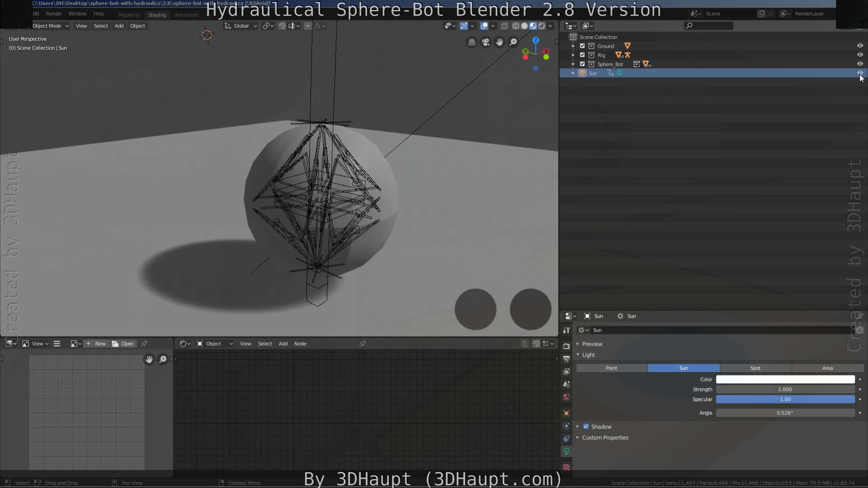Toggle snapping magnet in 3D viewport header
Image resolution: width=868 pixels, height=488 pixels.
[282, 26]
